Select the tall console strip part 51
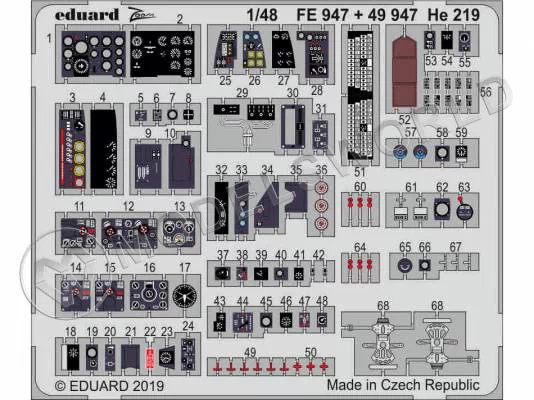 click(360, 95)
